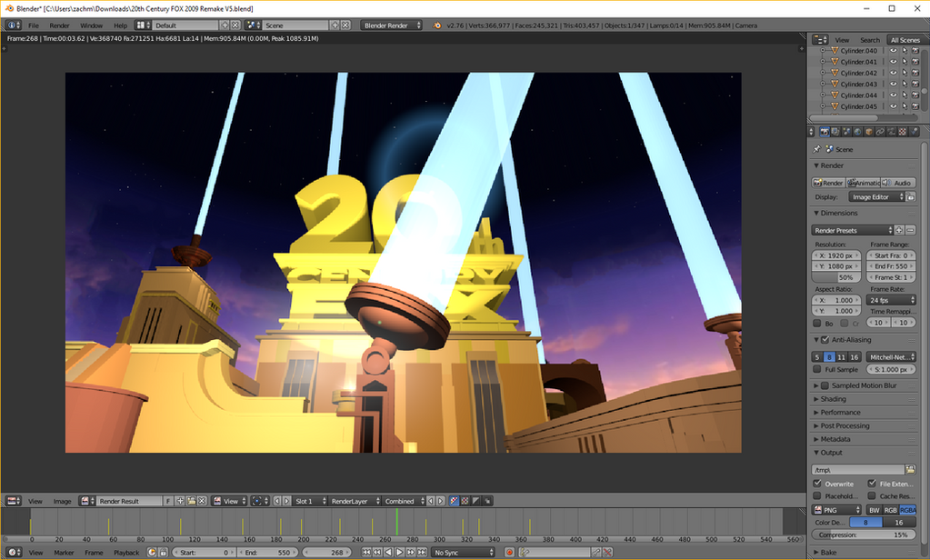Open the Help menu
The width and height of the screenshot is (930, 560).
pyautogui.click(x=120, y=25)
